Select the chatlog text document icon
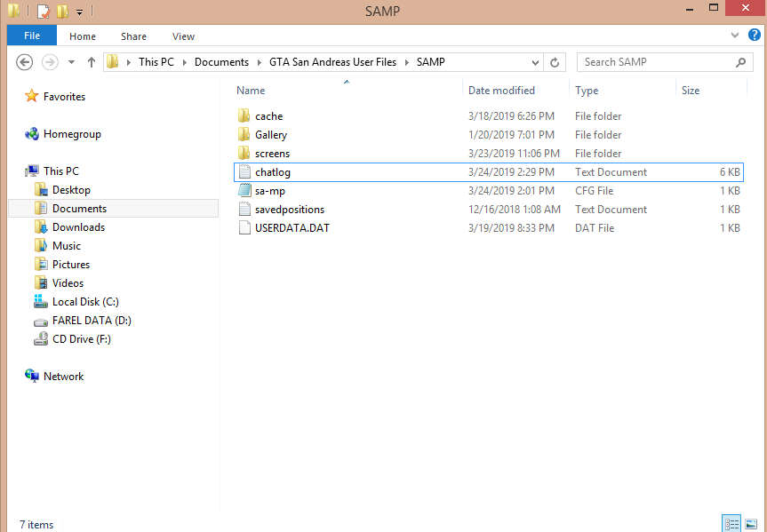 coord(244,172)
